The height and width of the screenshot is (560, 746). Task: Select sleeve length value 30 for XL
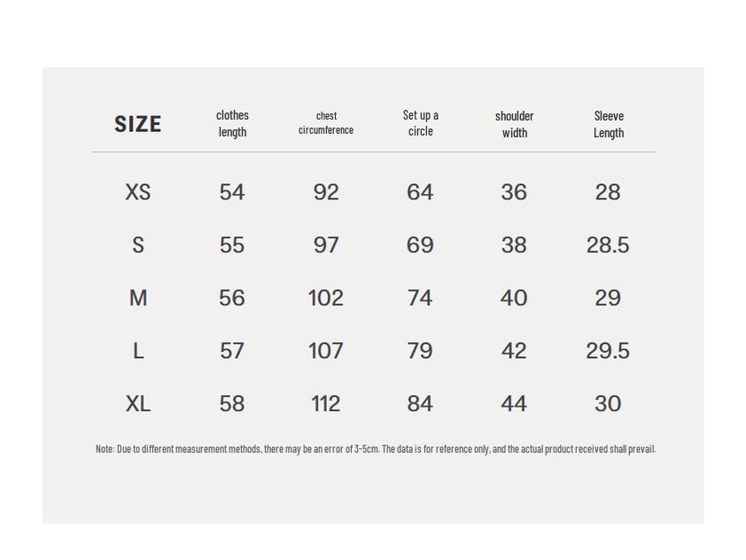point(608,404)
